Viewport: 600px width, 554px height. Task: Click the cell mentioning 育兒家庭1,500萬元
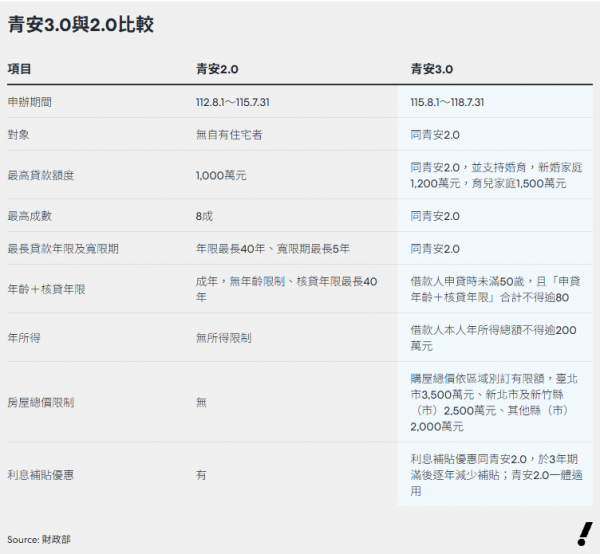tap(496, 175)
